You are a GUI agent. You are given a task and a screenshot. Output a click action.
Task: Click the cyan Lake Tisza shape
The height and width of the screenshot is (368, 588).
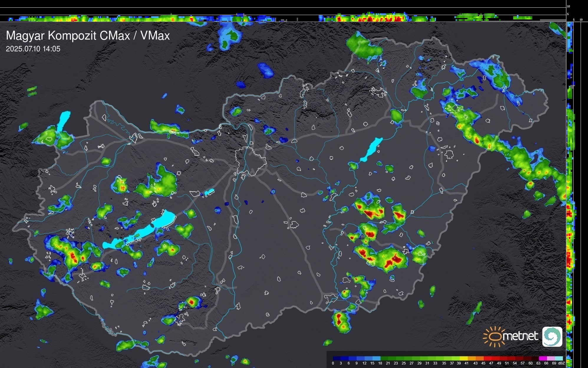pos(371,149)
